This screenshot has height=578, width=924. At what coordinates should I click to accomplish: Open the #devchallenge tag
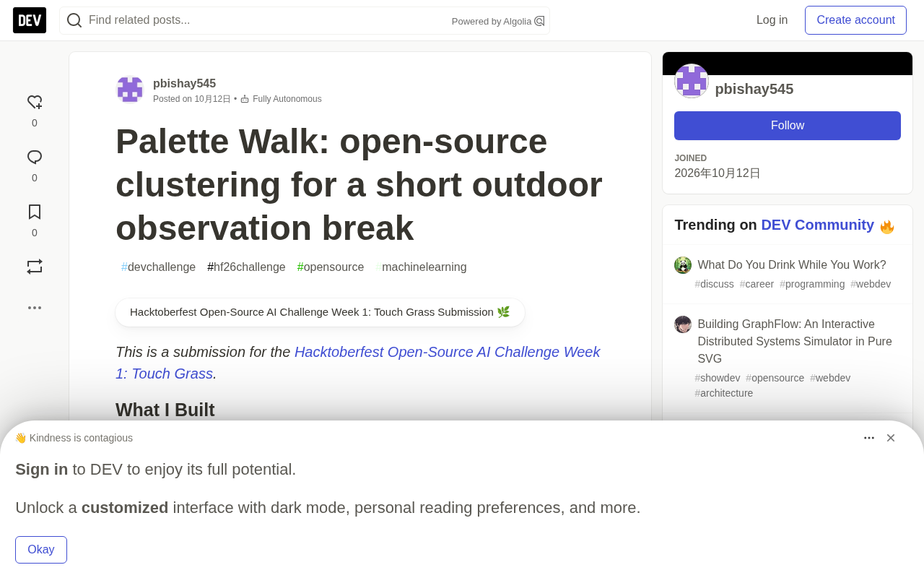(x=158, y=267)
